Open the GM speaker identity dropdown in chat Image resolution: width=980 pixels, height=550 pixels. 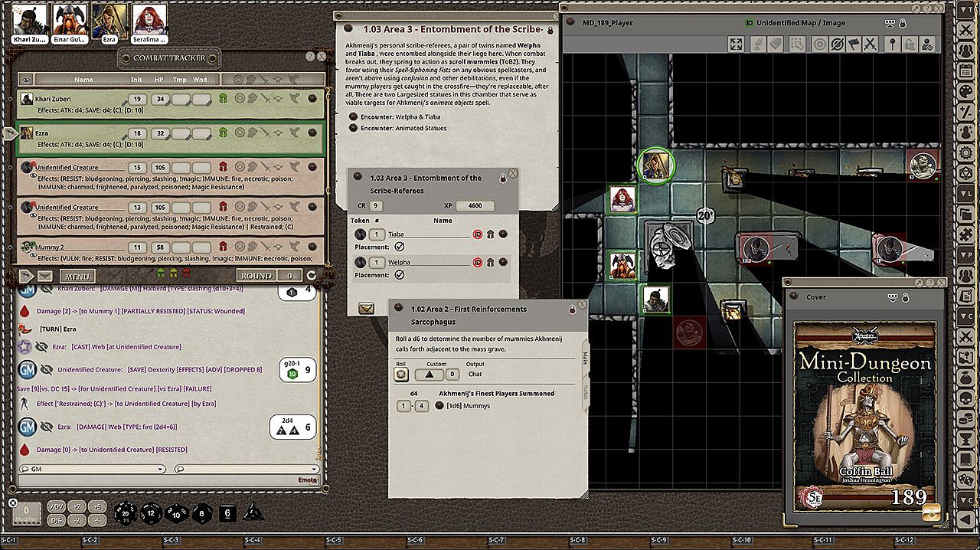pos(93,469)
